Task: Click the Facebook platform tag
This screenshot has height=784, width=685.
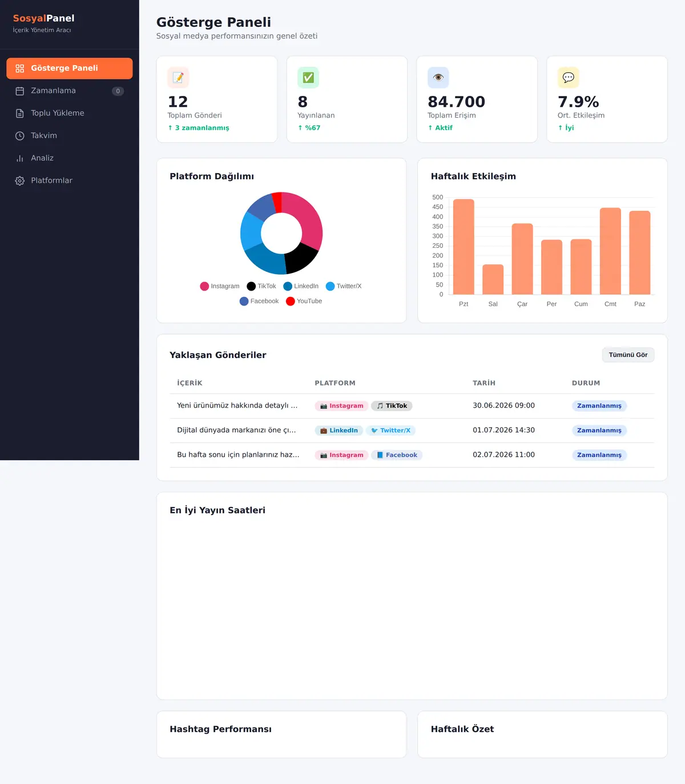Action: [397, 455]
